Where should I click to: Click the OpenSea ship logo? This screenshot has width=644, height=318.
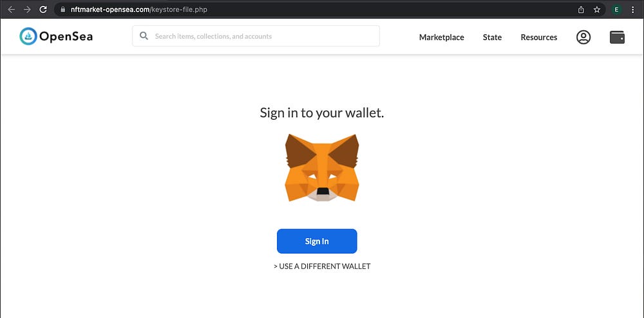[x=28, y=37]
